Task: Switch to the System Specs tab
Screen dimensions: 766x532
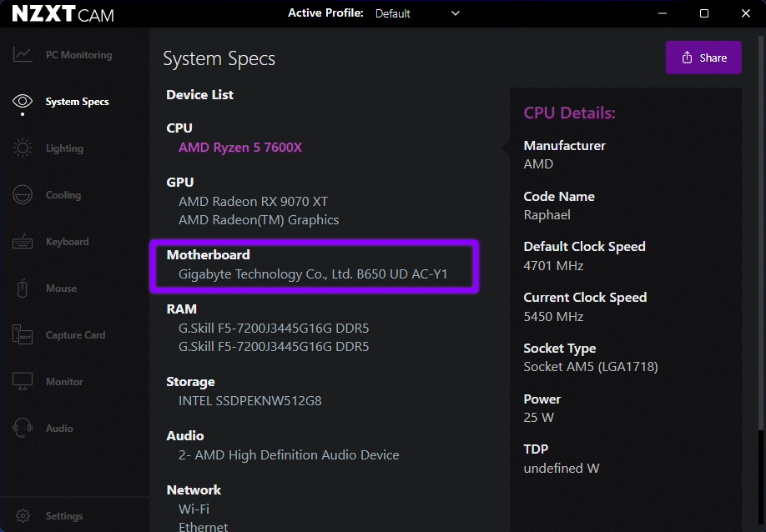Action: (x=75, y=101)
